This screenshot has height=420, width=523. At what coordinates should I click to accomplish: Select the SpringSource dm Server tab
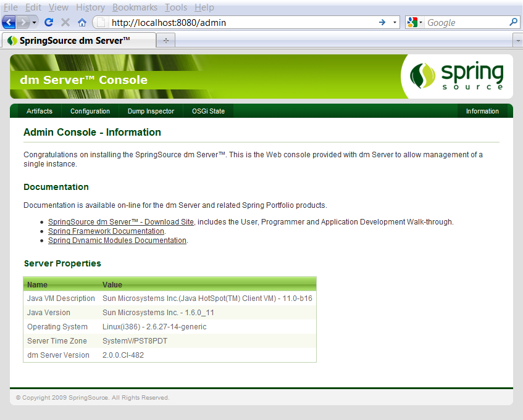(79, 41)
